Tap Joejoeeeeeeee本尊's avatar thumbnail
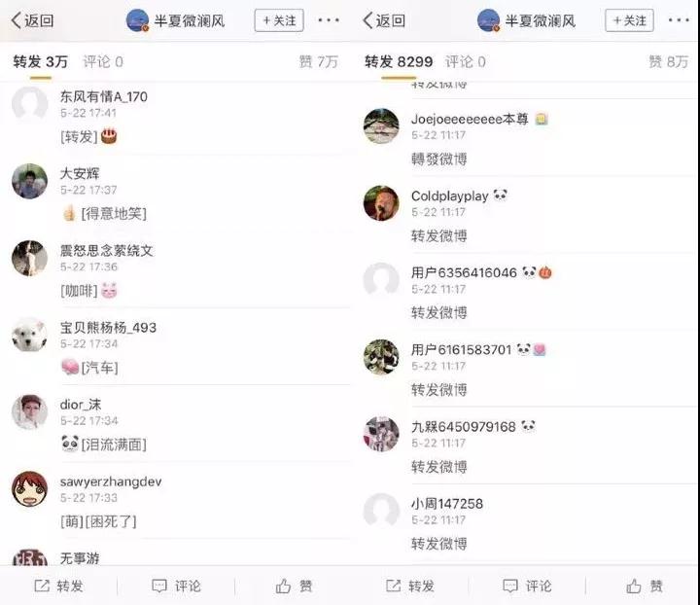Screen dimensions: 700x605 (x=381, y=125)
